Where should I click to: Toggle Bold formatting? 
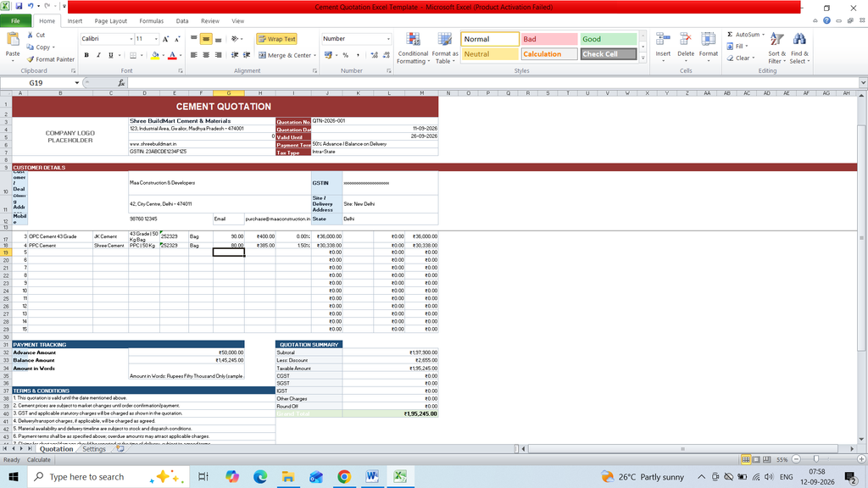coord(86,55)
